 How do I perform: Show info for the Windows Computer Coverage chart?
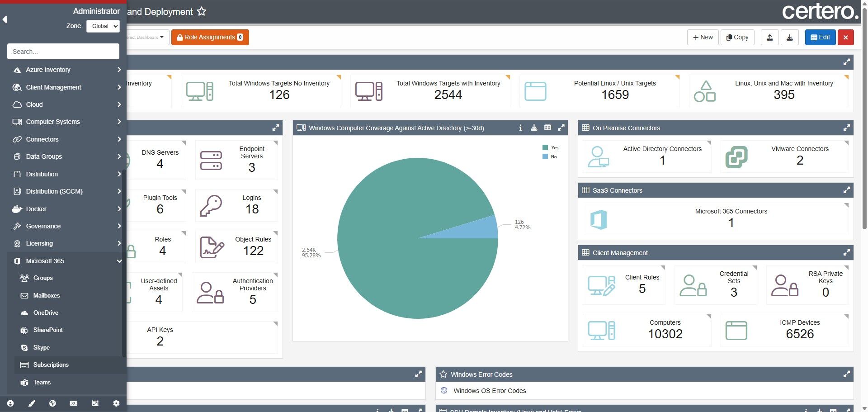click(520, 128)
